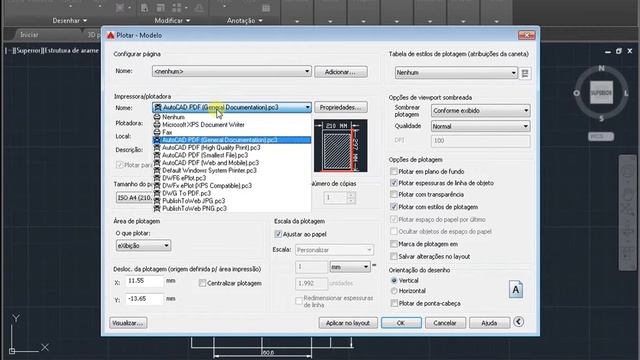Expand the Desenhar ribbon panel
Viewport: 640px width, 360px height.
(70, 20)
